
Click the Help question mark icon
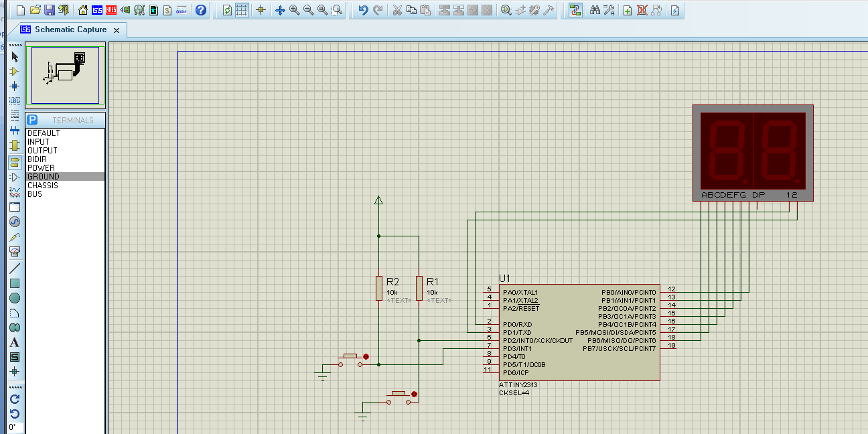coord(200,10)
